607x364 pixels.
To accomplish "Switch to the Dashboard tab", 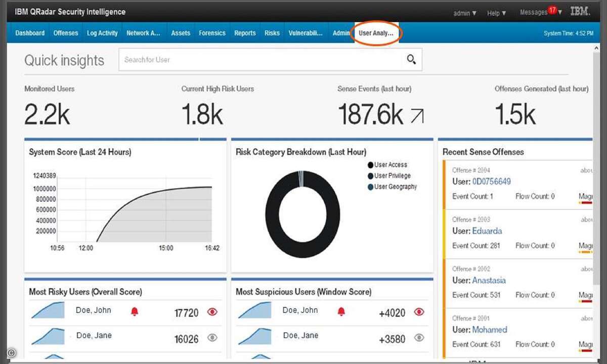I will click(30, 33).
